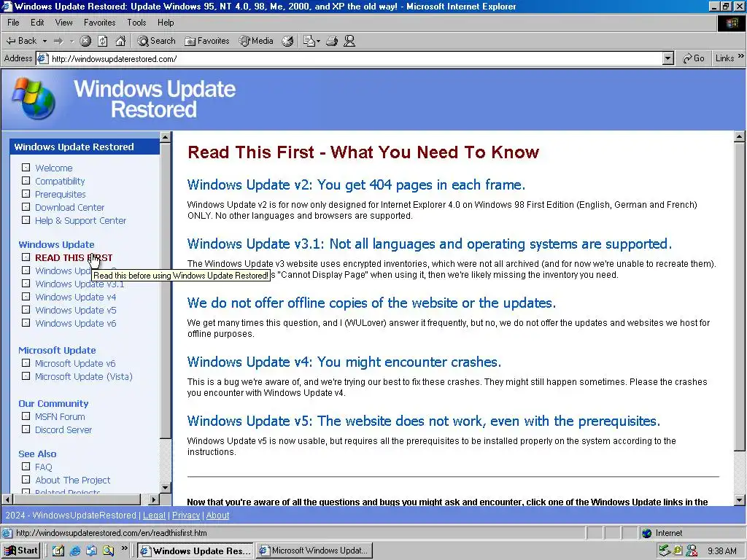747x560 pixels.
Task: Click the sidebar vertical scrollbar thumb
Action: [166, 290]
